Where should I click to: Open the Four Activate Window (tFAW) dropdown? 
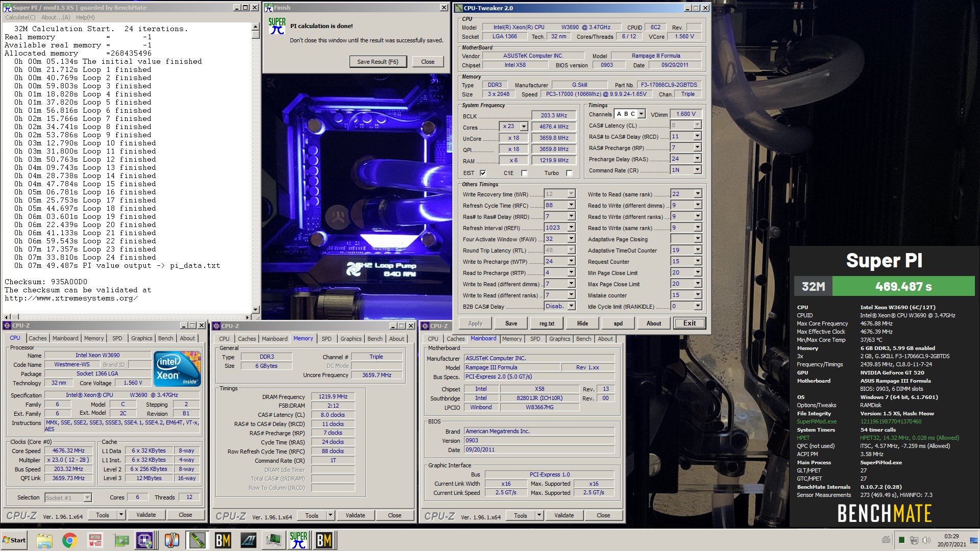pos(571,239)
